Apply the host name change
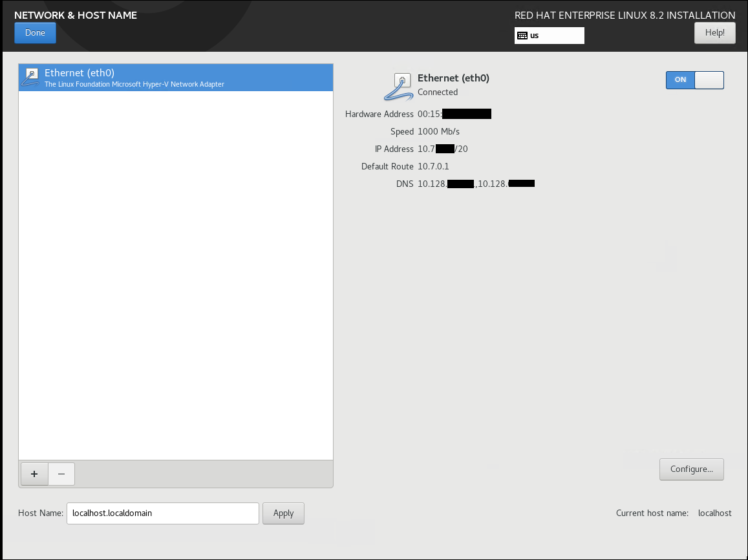The width and height of the screenshot is (748, 560). (x=283, y=513)
